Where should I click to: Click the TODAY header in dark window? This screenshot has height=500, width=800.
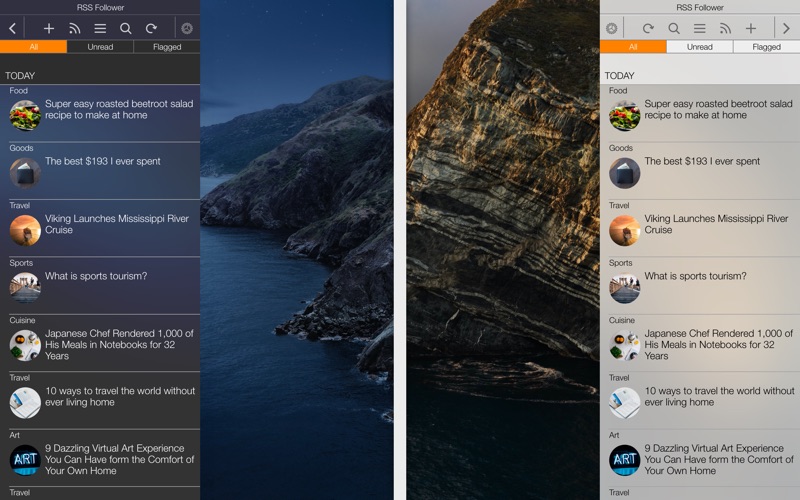(x=20, y=76)
